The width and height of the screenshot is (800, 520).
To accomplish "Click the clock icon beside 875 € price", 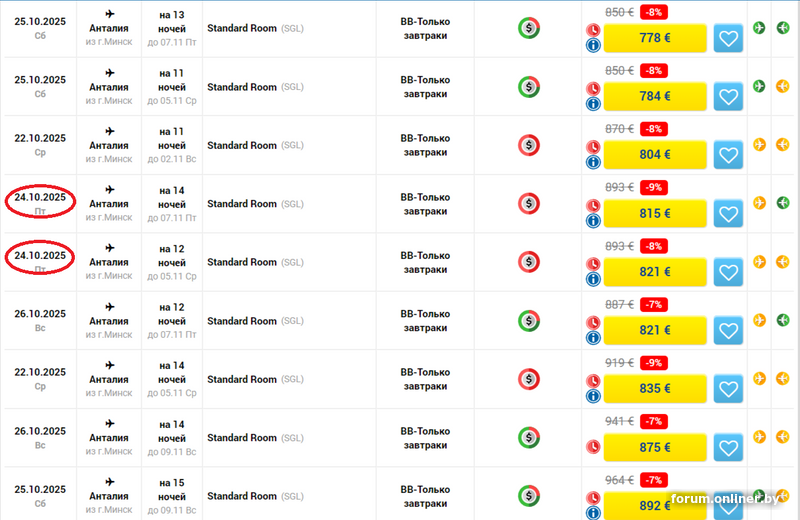I will click(x=593, y=439).
